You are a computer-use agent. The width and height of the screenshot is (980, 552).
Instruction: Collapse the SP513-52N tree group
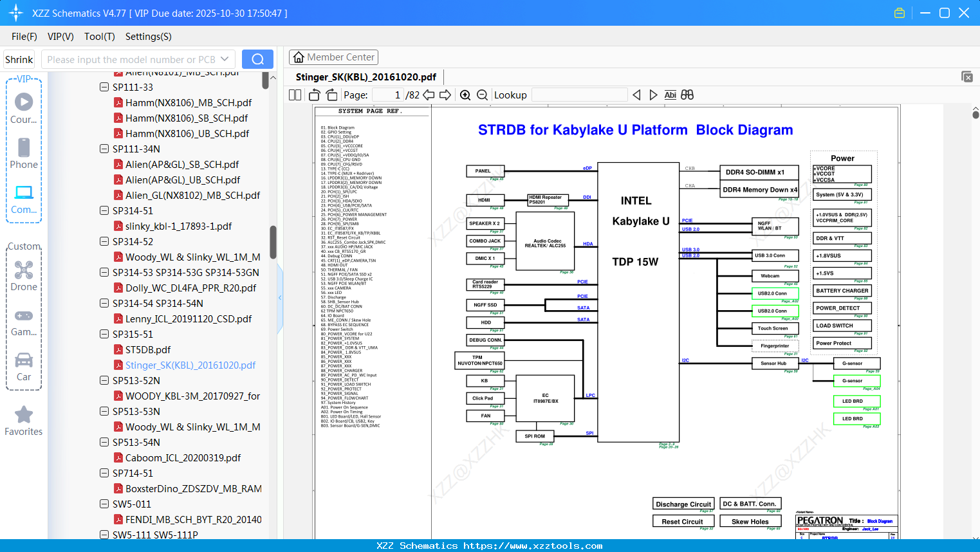click(104, 380)
